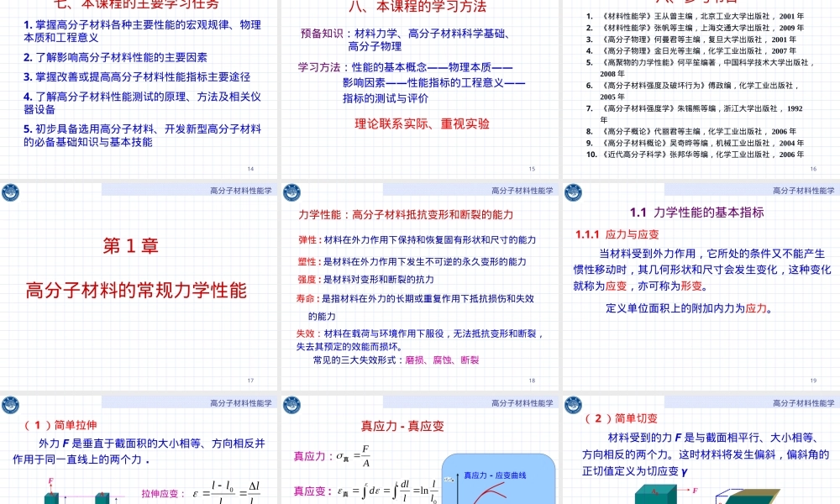Click item 3. 掌握改善或提高高分子材料性能指标主要途径

(137, 76)
